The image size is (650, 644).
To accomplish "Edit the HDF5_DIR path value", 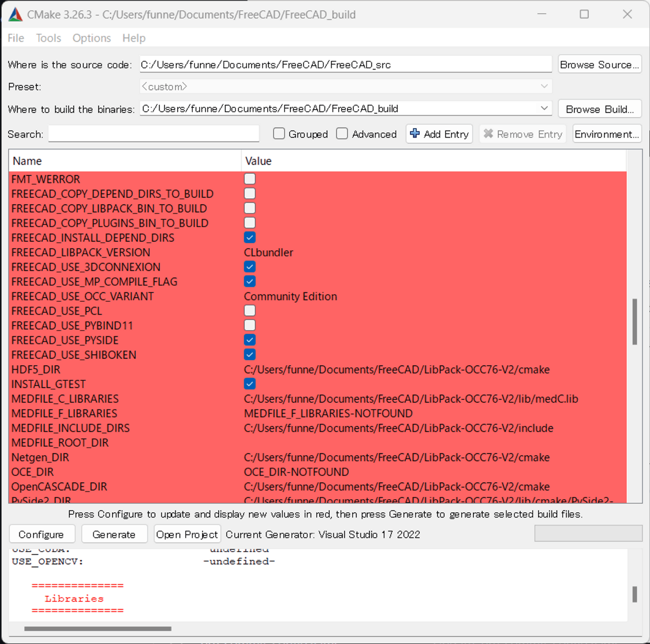I will 397,370.
